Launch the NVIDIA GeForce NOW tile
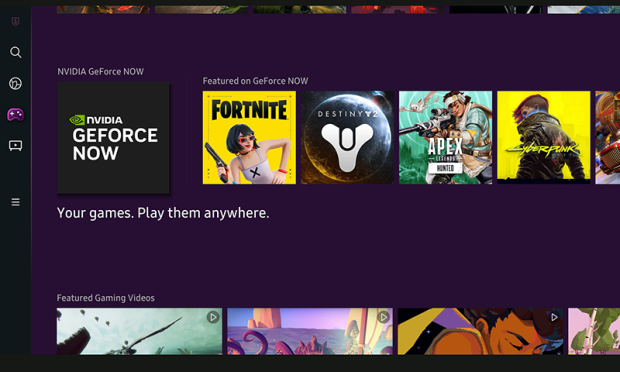Viewport: 620px width, 372px height. pyautogui.click(x=113, y=138)
